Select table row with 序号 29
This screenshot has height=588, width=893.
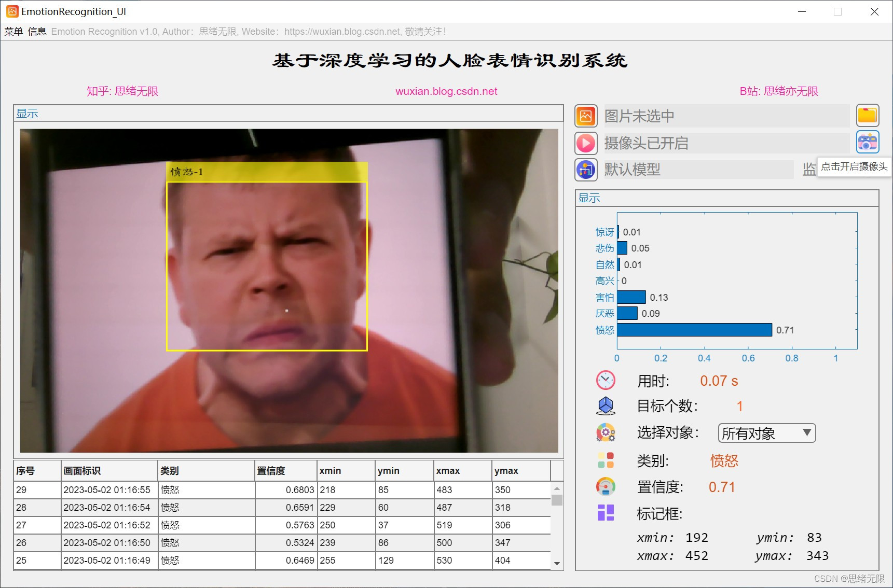pos(282,490)
